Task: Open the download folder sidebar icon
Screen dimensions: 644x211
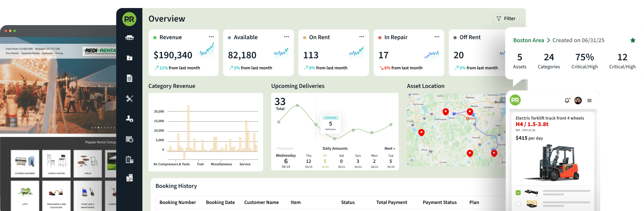Action: pyautogui.click(x=130, y=58)
